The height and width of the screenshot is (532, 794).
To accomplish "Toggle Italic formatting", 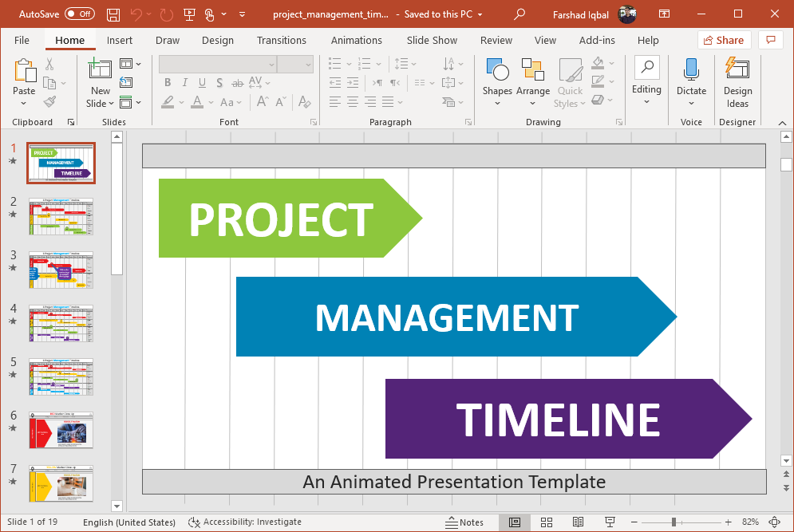I will (x=184, y=82).
